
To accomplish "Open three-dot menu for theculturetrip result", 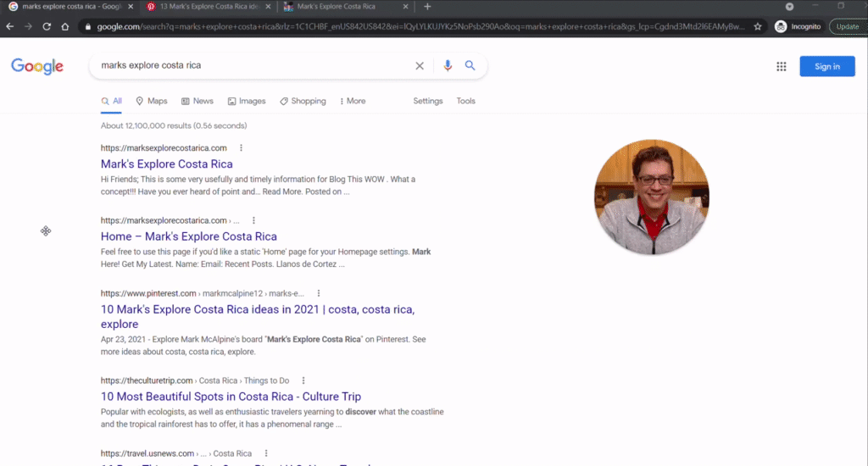I will point(303,380).
